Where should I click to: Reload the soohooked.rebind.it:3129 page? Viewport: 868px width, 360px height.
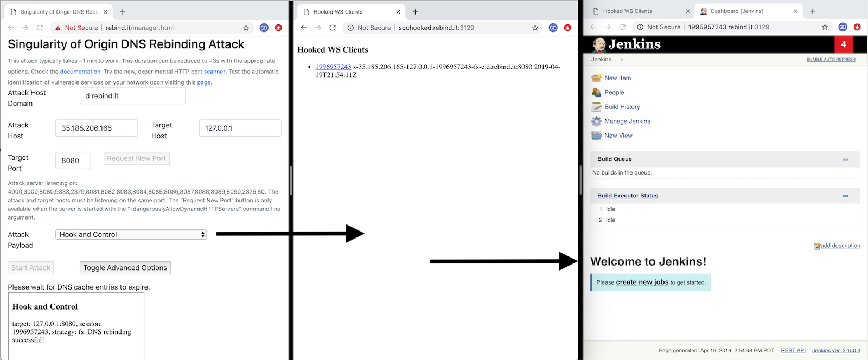coord(333,28)
